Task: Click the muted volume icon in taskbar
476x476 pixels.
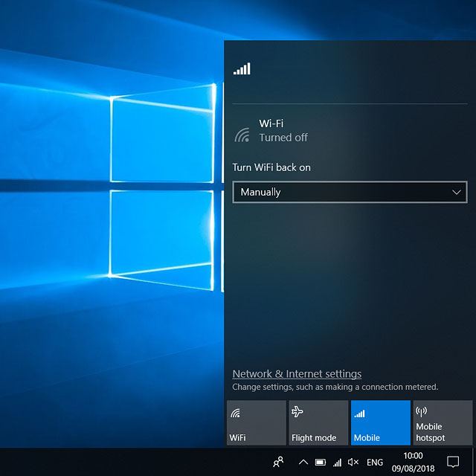Action: coord(353,462)
